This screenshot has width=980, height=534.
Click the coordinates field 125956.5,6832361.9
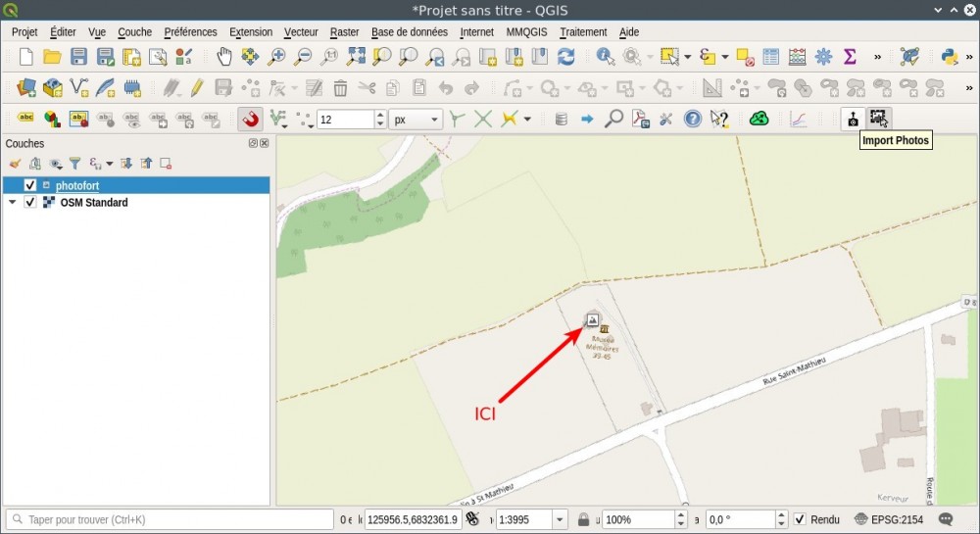click(413, 519)
